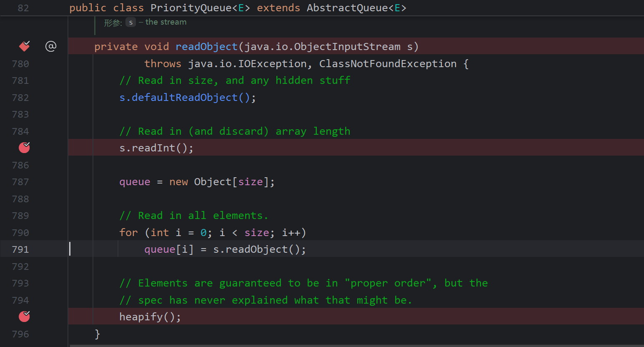Click ClassNotFoundException in the throws clause
Viewport: 644px width, 347px height.
pos(388,64)
